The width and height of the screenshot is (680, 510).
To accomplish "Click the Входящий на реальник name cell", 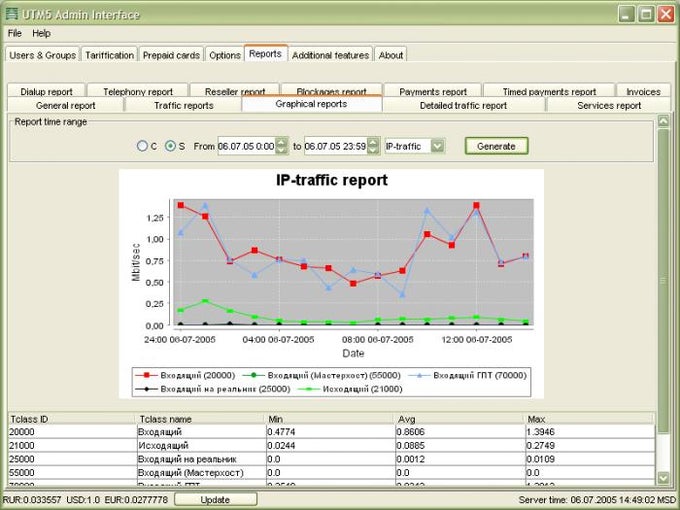I will point(202,459).
